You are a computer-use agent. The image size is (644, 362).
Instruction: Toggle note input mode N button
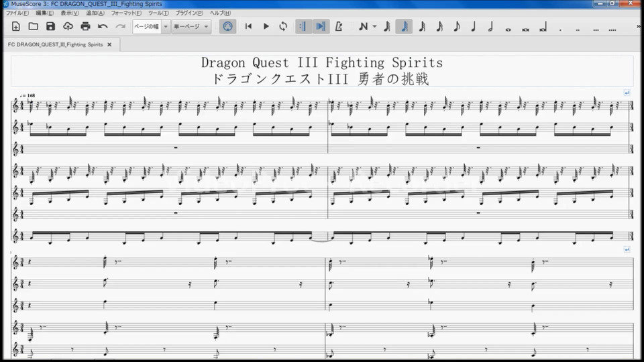[x=363, y=27]
